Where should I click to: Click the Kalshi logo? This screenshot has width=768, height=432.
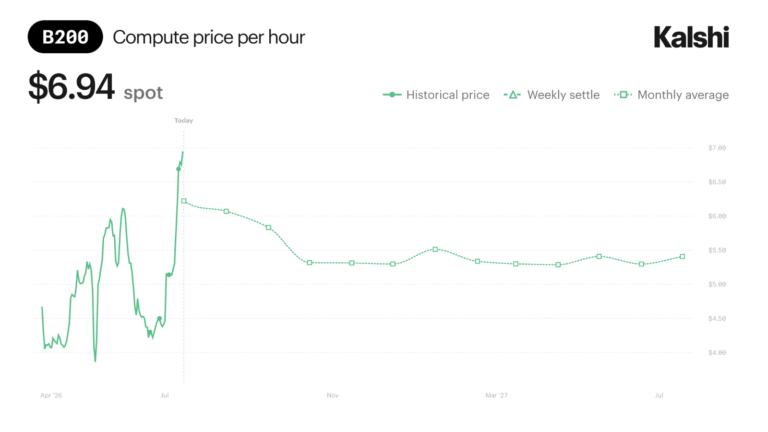point(691,37)
